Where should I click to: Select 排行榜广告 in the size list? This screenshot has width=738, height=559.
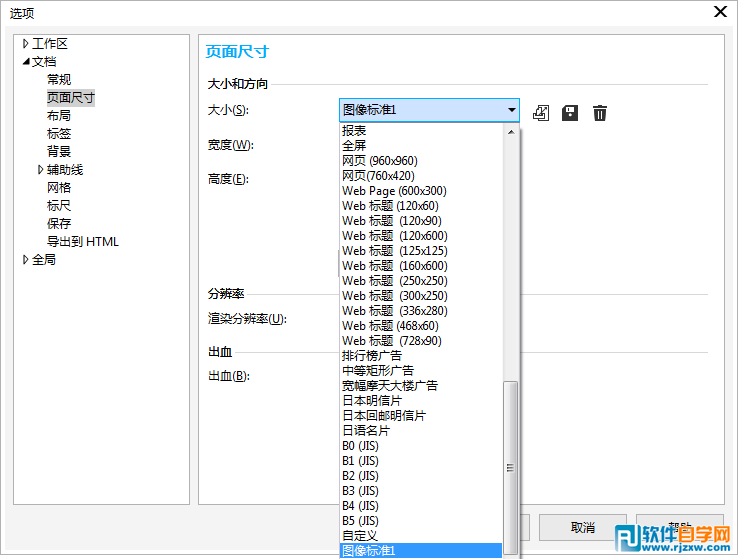[421, 356]
